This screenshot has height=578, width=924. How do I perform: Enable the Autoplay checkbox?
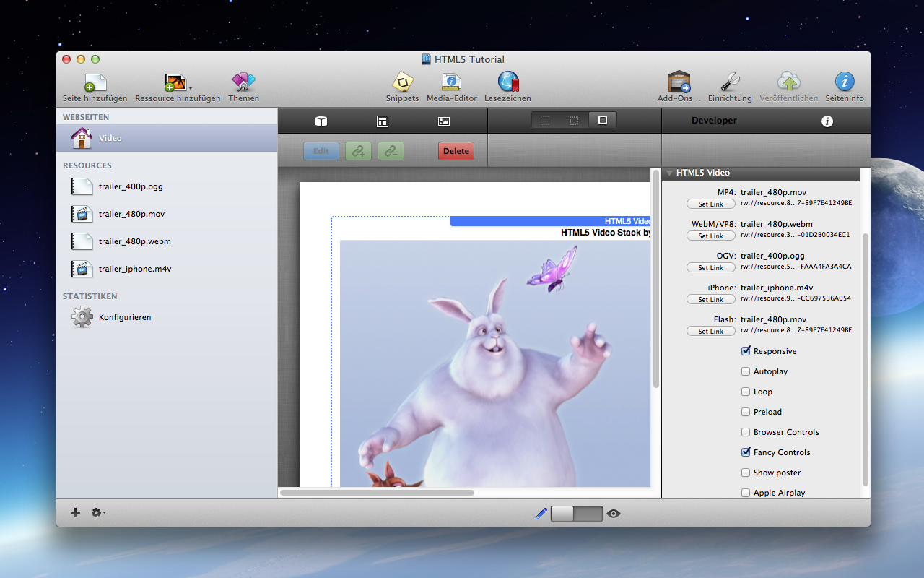pos(746,371)
